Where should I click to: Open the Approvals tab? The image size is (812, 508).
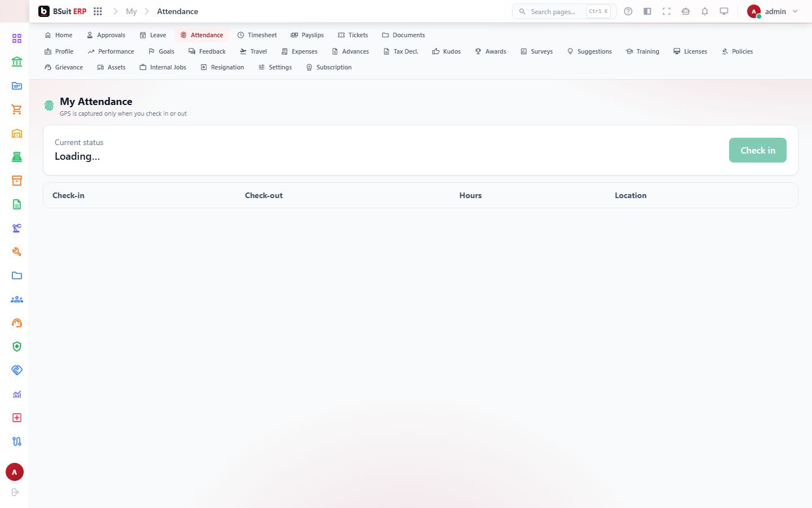(x=106, y=35)
